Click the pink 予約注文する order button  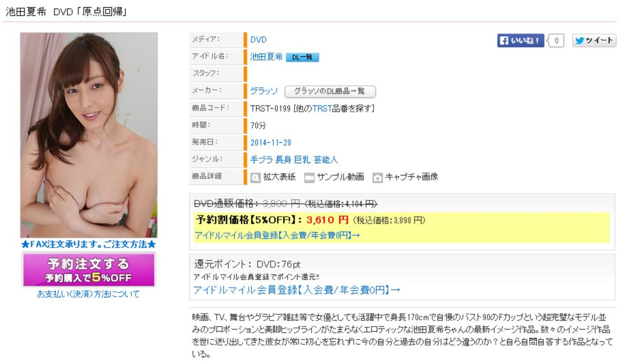[89, 270]
